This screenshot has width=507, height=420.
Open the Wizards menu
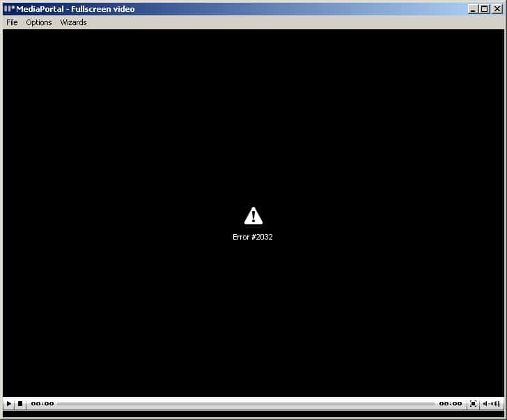(73, 22)
